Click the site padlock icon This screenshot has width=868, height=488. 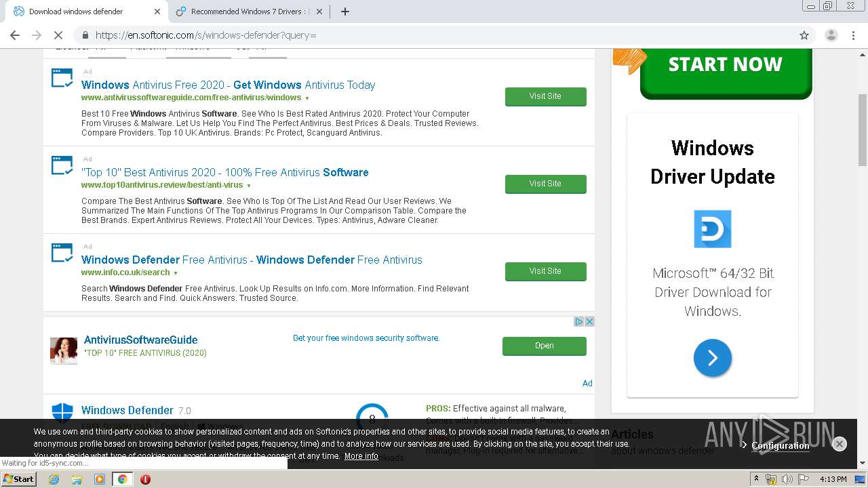85,35
